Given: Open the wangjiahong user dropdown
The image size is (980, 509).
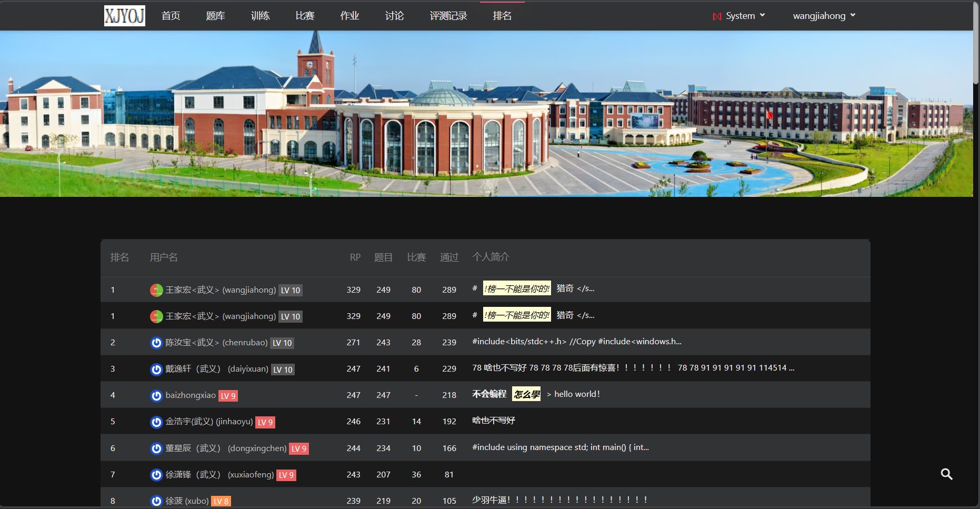Looking at the screenshot, I should pyautogui.click(x=824, y=16).
